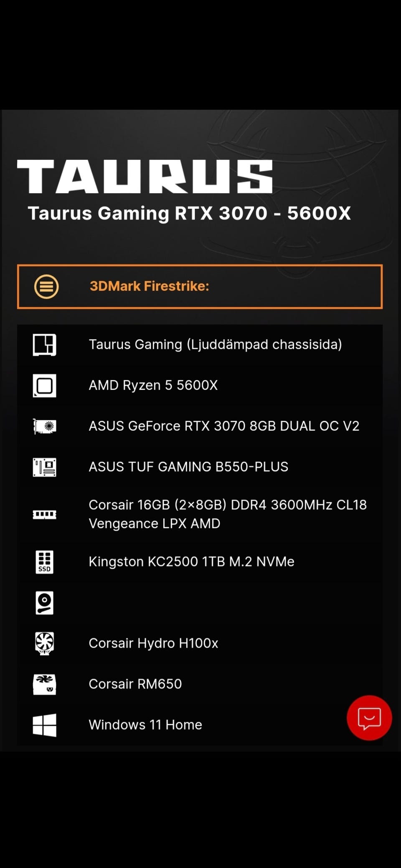The width and height of the screenshot is (401, 868).
Task: Click the Windows logo icon
Action: coord(44,725)
